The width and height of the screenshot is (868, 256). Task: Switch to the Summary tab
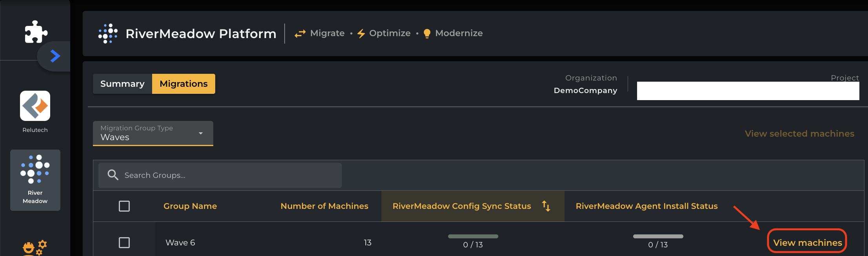click(122, 84)
